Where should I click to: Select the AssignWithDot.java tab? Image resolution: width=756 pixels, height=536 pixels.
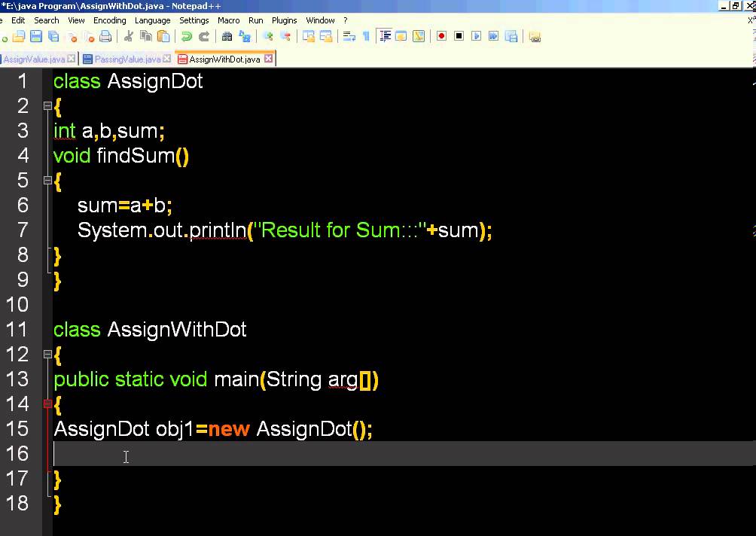tap(224, 59)
